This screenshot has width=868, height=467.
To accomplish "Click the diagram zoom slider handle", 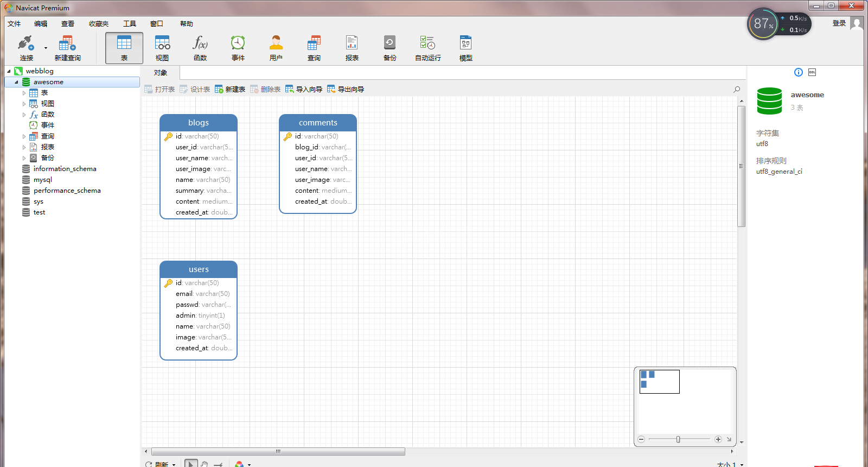I will (678, 439).
